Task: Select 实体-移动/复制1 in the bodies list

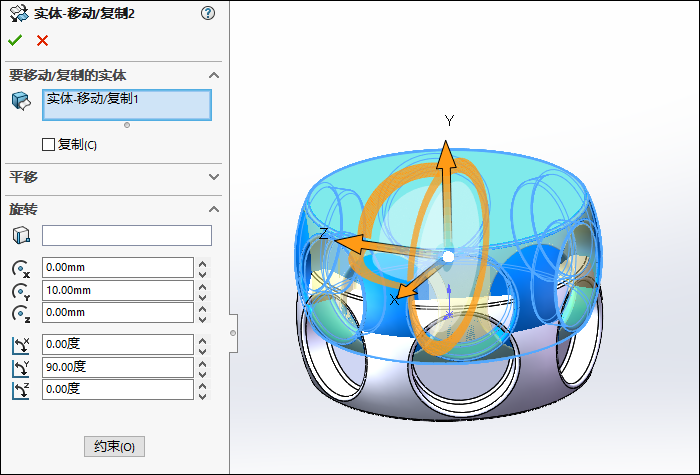Action: click(x=93, y=98)
